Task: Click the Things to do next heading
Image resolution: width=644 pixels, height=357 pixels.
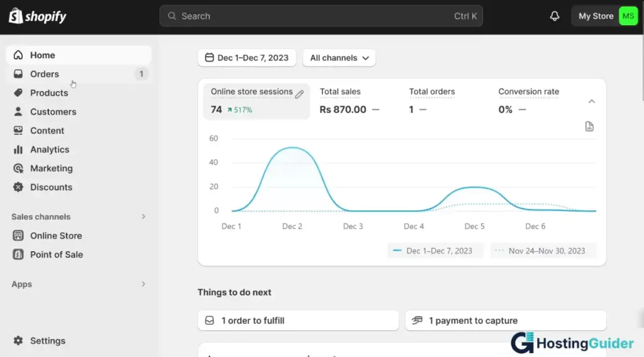Action: pyautogui.click(x=235, y=292)
